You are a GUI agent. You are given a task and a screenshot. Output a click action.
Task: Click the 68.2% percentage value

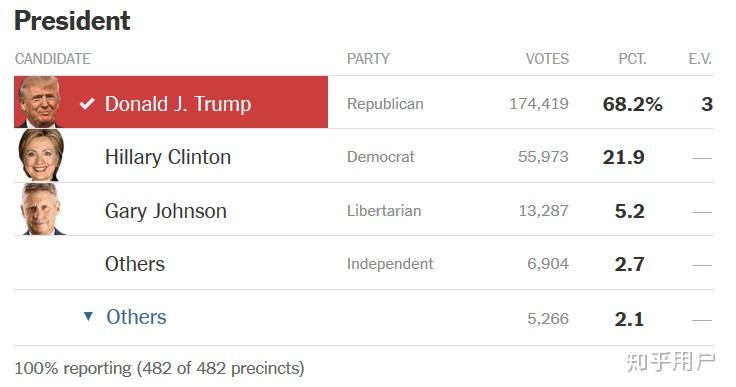[632, 104]
